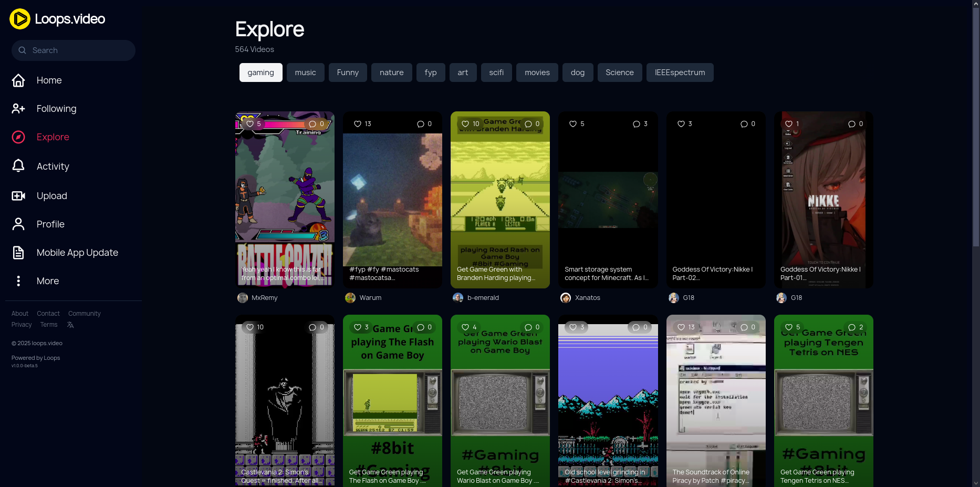Image resolution: width=980 pixels, height=487 pixels.
Task: Open the Home feed via the house icon
Action: tap(18, 80)
